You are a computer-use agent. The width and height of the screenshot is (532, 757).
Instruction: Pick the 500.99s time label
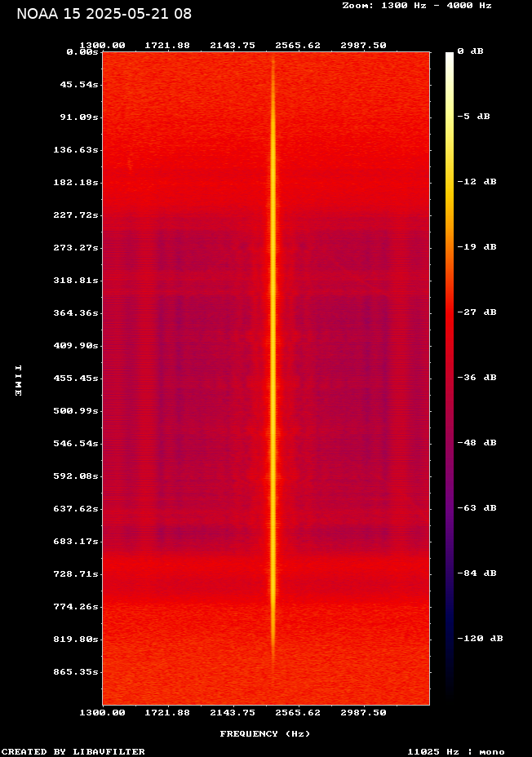[x=76, y=411]
